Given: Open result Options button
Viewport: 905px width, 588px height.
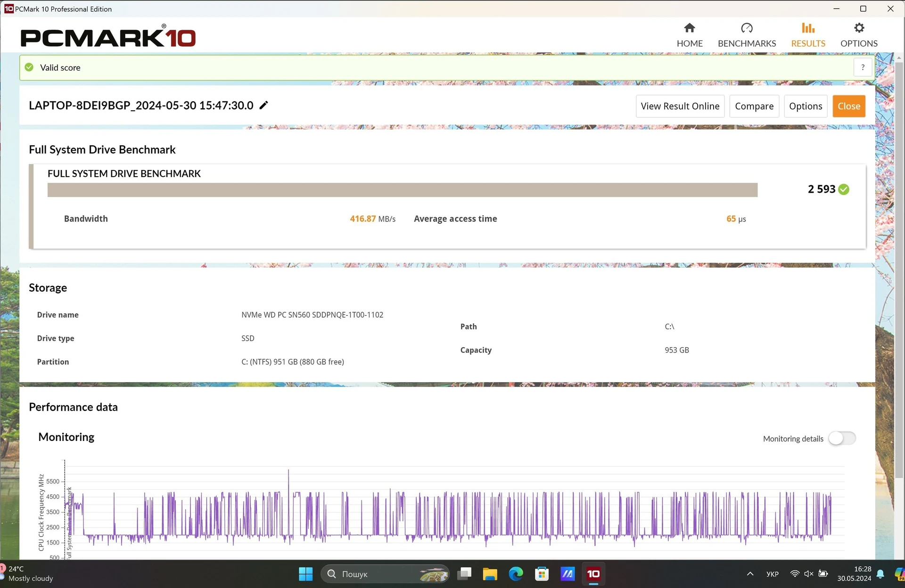Looking at the screenshot, I should [x=806, y=106].
